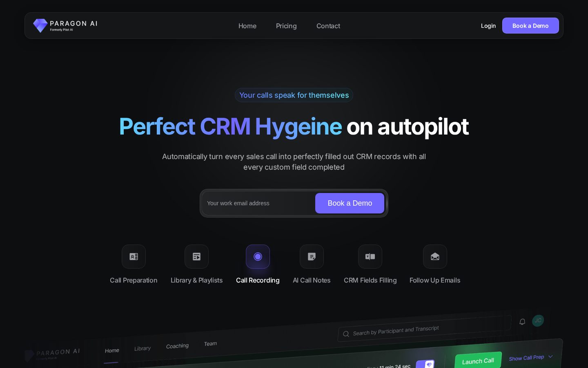Viewport: 588px width, 368px height.
Task: Select the Call Recording feature icon
Action: click(258, 256)
